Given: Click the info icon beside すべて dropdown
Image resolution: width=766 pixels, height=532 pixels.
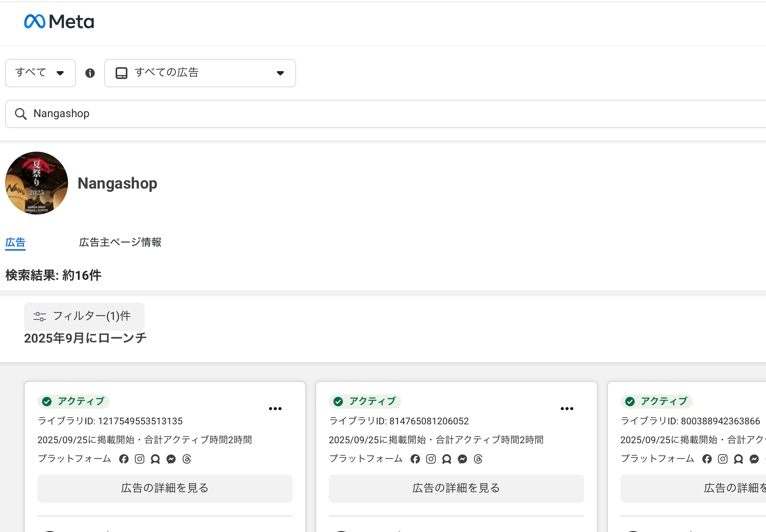Looking at the screenshot, I should click(x=90, y=73).
